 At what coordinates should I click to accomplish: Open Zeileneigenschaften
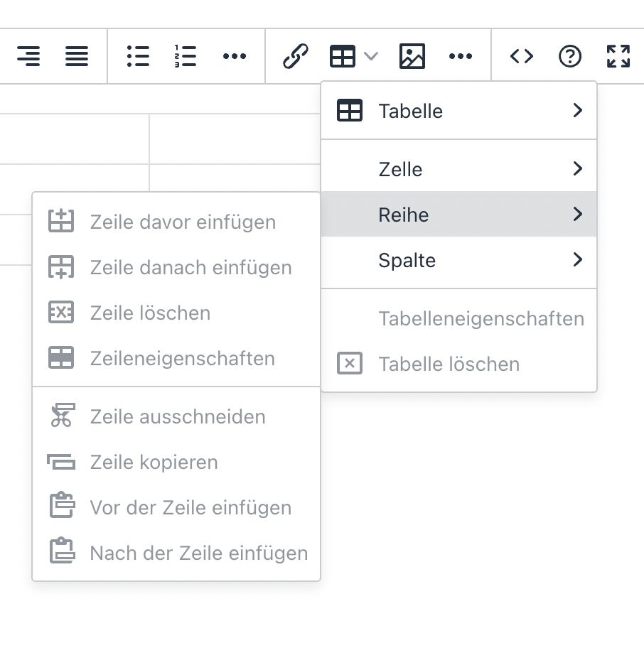coord(176,358)
